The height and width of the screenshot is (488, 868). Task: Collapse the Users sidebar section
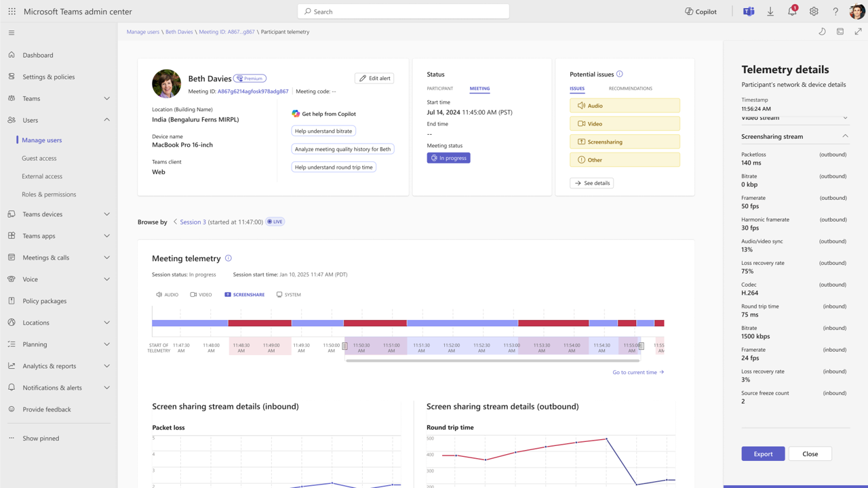pos(106,120)
